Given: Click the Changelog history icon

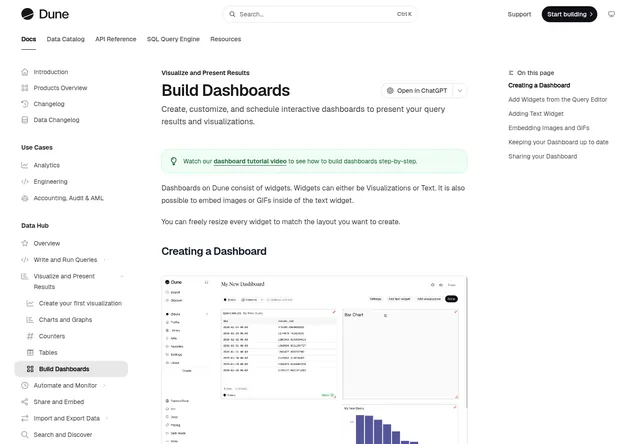Looking at the screenshot, I should point(25,104).
